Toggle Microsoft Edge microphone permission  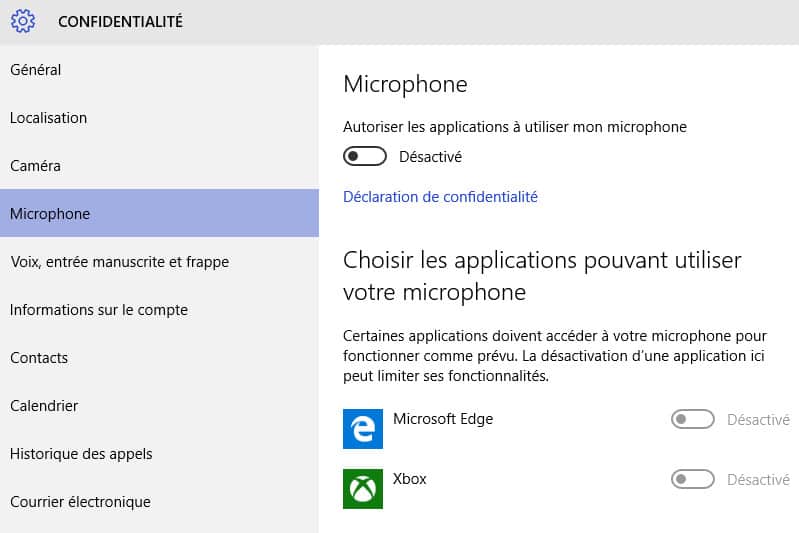[693, 419]
